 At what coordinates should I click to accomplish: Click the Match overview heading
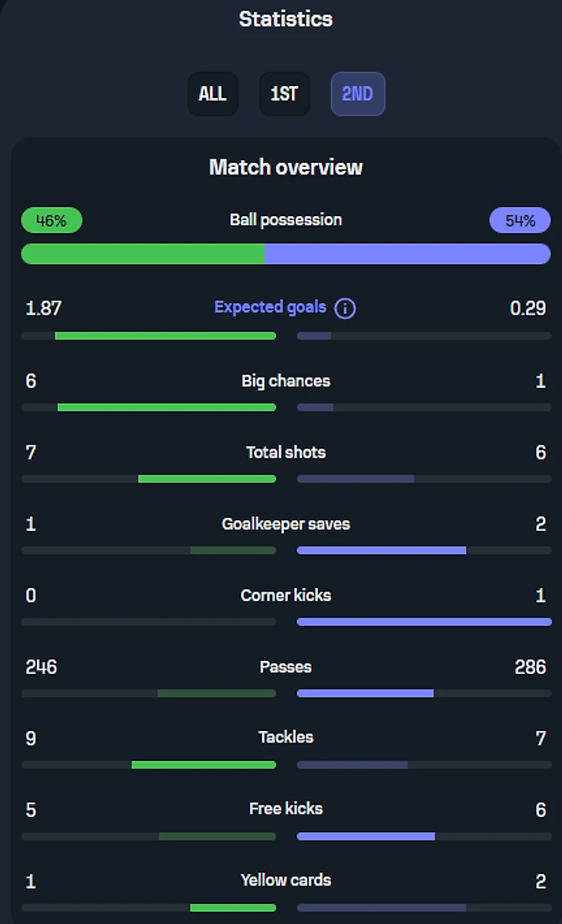tap(286, 167)
